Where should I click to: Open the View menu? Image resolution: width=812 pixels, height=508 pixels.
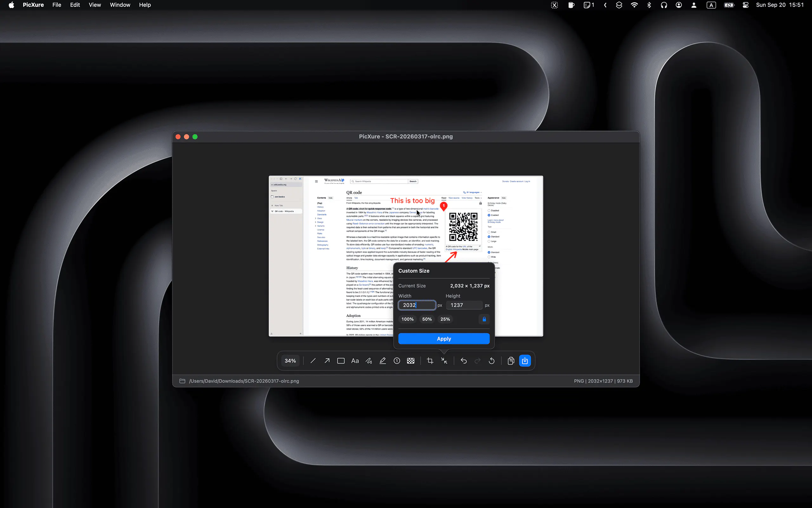coord(95,5)
